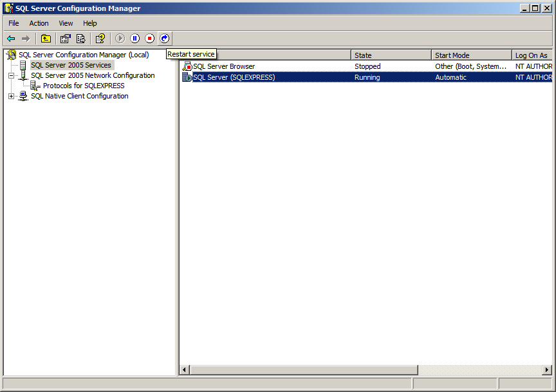
Task: Click the SQL Server Configuration Manager root icon
Action: point(12,55)
